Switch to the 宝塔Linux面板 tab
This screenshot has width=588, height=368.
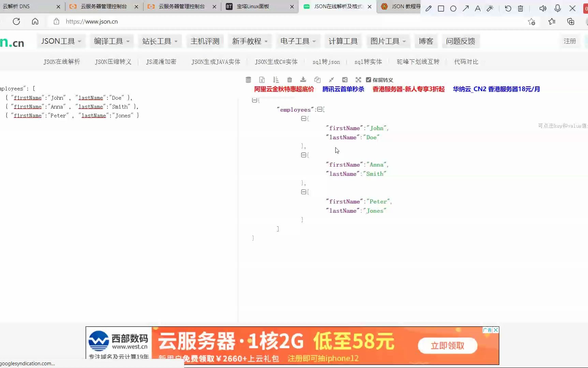coord(260,6)
